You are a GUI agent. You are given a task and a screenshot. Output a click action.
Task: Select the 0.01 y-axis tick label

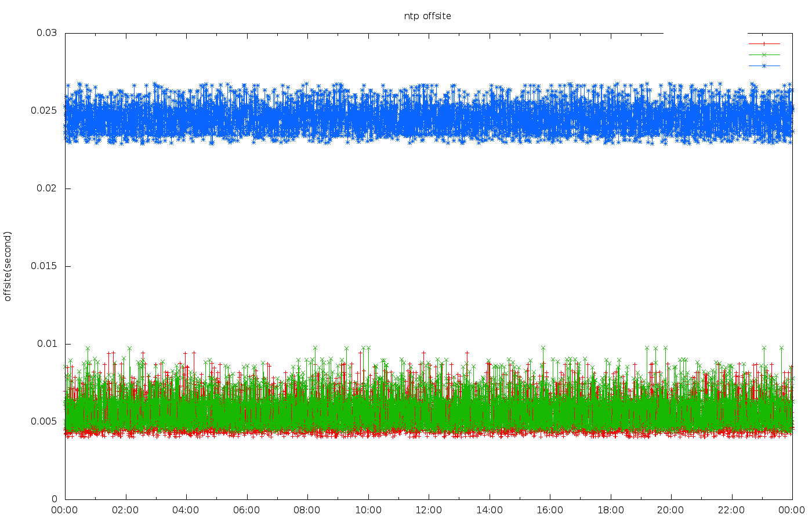(x=47, y=344)
